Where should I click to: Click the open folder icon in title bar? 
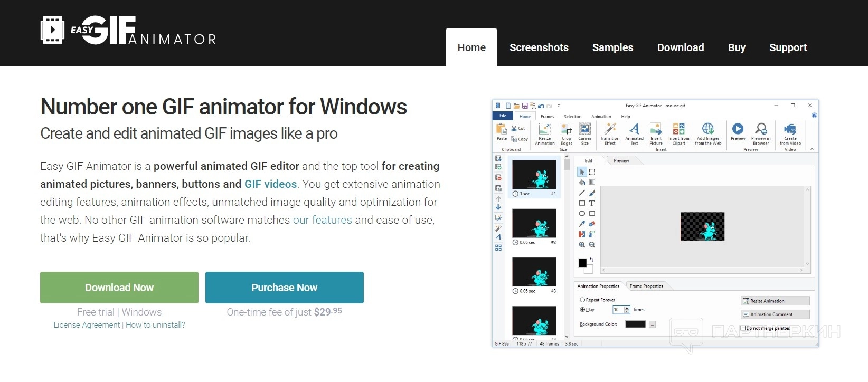pyautogui.click(x=516, y=106)
